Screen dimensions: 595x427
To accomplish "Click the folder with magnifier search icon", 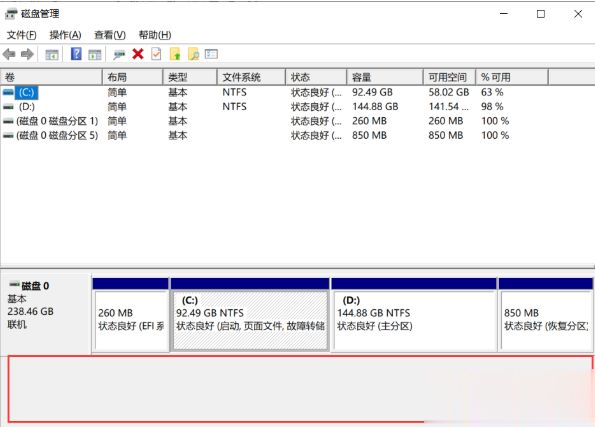I will pos(193,54).
